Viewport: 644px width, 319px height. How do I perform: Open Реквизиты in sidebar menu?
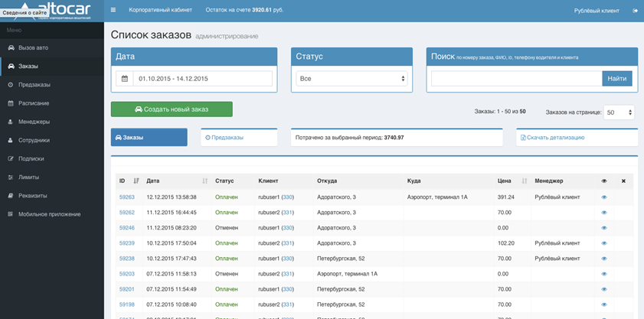tap(52, 196)
